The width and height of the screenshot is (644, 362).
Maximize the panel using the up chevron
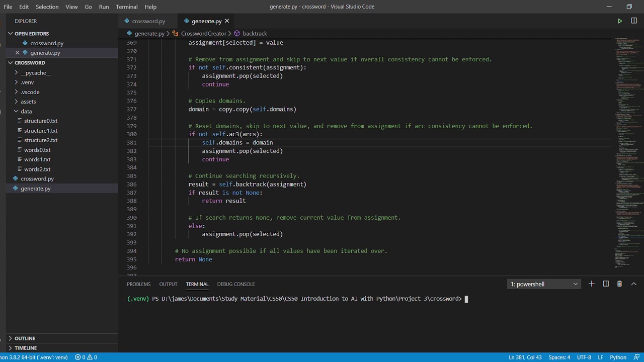pos(634,284)
